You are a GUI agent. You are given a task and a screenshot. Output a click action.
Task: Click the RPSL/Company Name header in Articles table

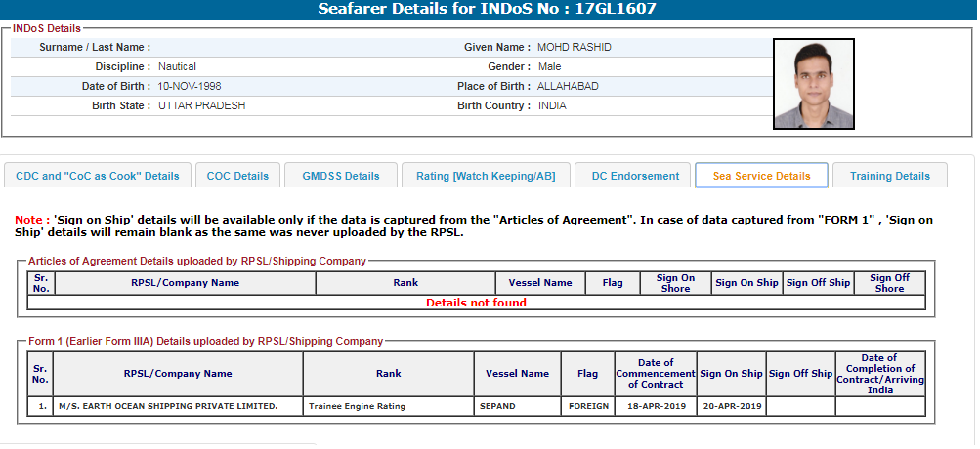pyautogui.click(x=185, y=283)
